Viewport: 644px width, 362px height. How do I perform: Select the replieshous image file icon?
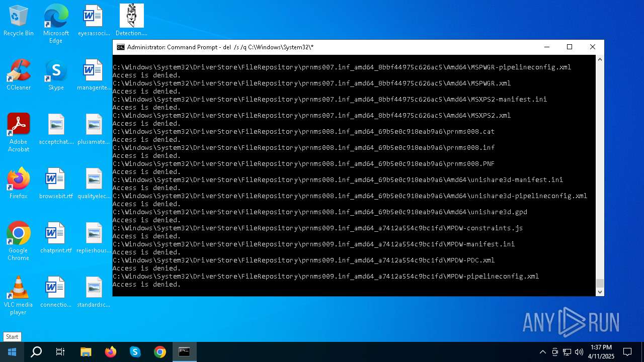click(x=94, y=238)
